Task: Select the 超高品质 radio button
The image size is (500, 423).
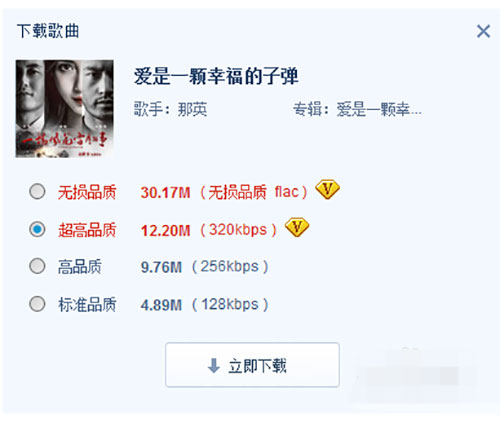Action: [x=37, y=229]
